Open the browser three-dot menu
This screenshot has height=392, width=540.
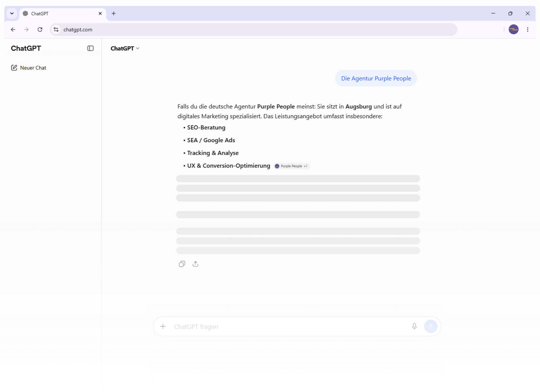click(528, 30)
